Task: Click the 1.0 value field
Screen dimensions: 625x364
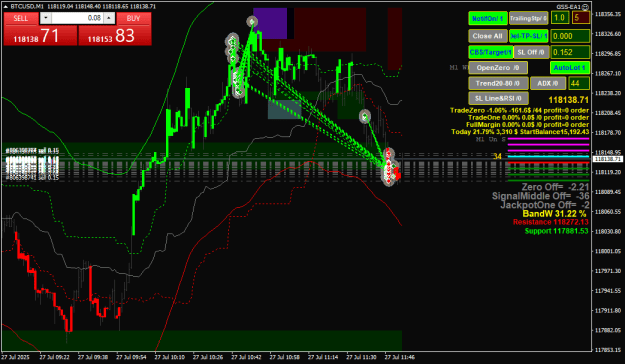Action: click(560, 18)
